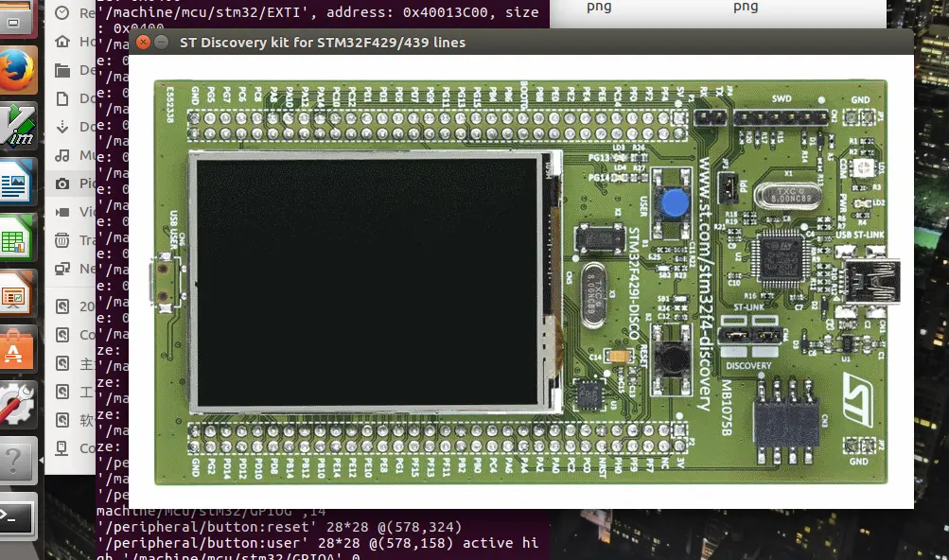This screenshot has width=949, height=560.
Task: Open the Terminal icon in the dock
Action: (16, 516)
